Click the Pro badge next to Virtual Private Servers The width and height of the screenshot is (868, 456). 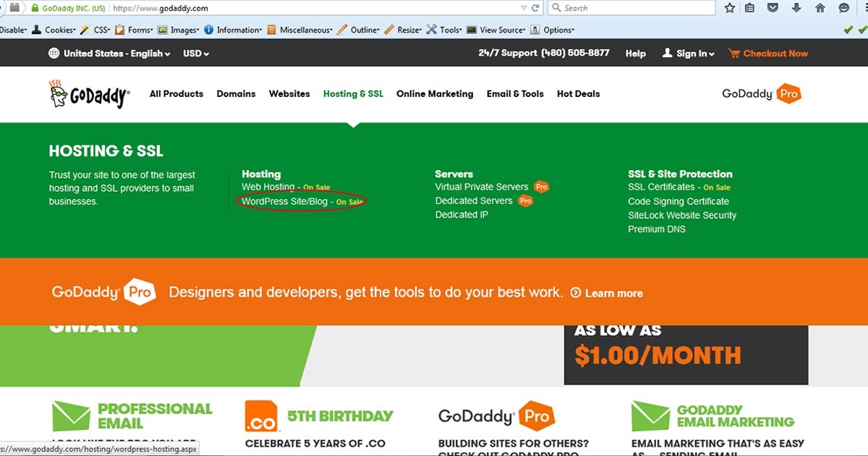click(541, 187)
